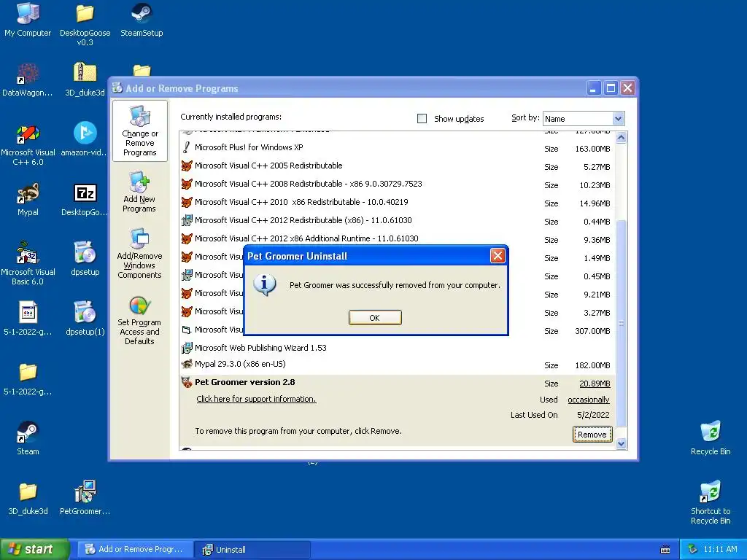The width and height of the screenshot is (747, 560).
Task: Select Microsoft Plus! for Windows XP entry
Action: pos(398,148)
